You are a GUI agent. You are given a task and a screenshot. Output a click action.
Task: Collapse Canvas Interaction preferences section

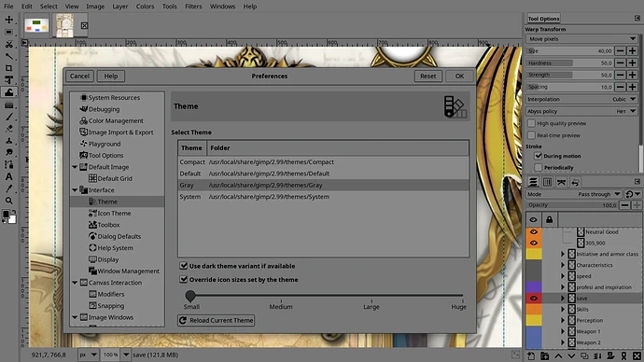click(75, 283)
